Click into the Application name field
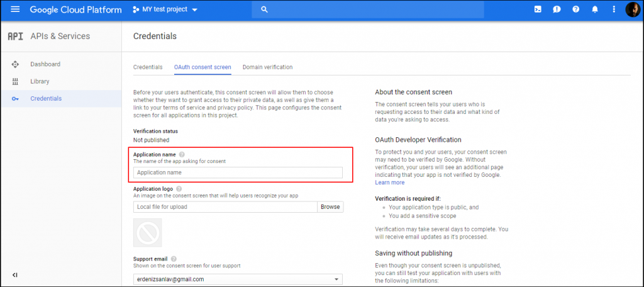Screen dimensions: 644x287 pos(238,172)
